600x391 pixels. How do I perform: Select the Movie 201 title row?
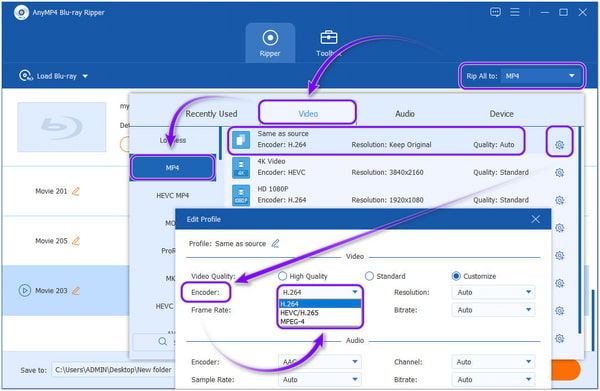[66, 191]
